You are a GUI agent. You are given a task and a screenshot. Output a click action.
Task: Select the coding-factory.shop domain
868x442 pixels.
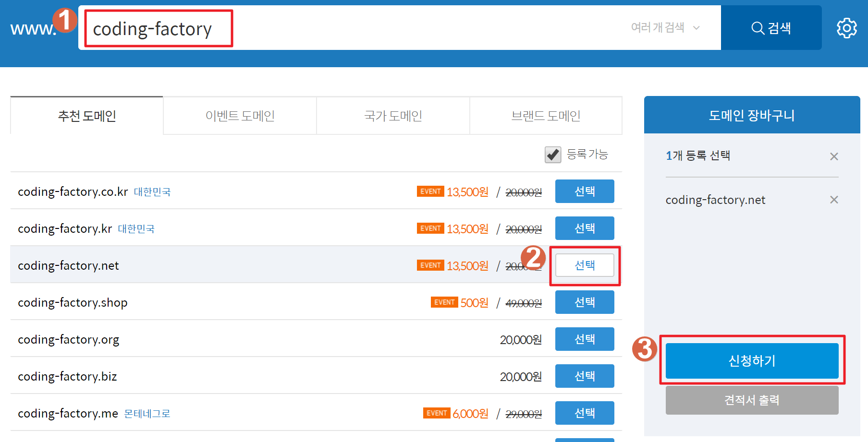(x=585, y=302)
